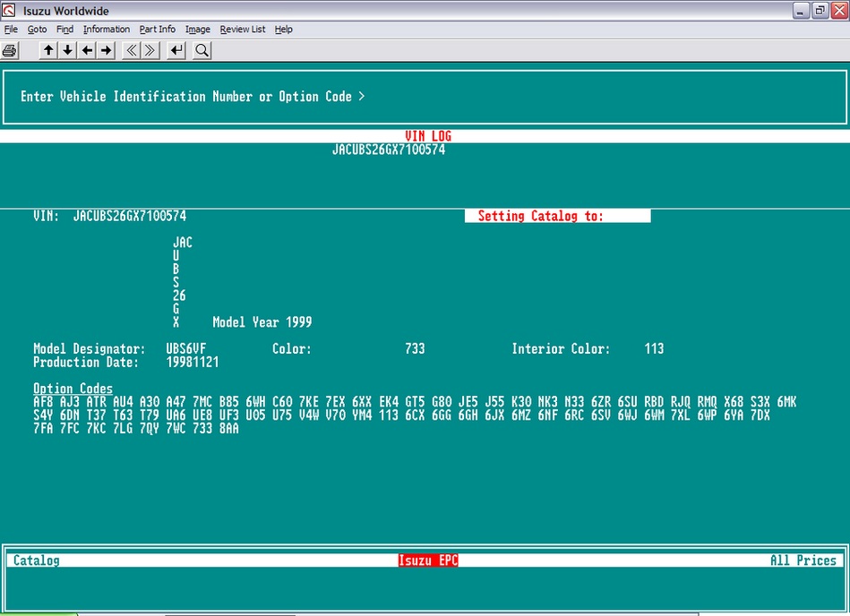Click the Isuzu Worldwide title bar app icon
850x616 pixels.
pyautogui.click(x=9, y=10)
